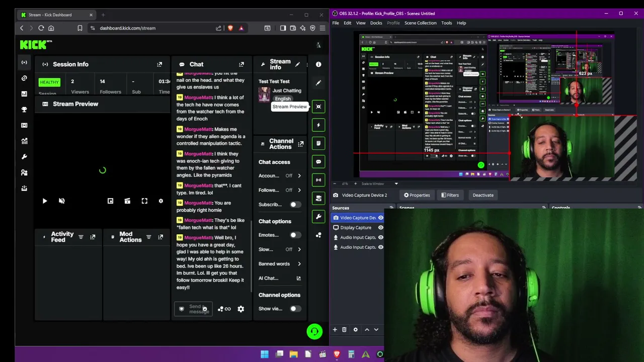Toggle the Subscribers-only chat switch
644x362 pixels.
point(295,205)
